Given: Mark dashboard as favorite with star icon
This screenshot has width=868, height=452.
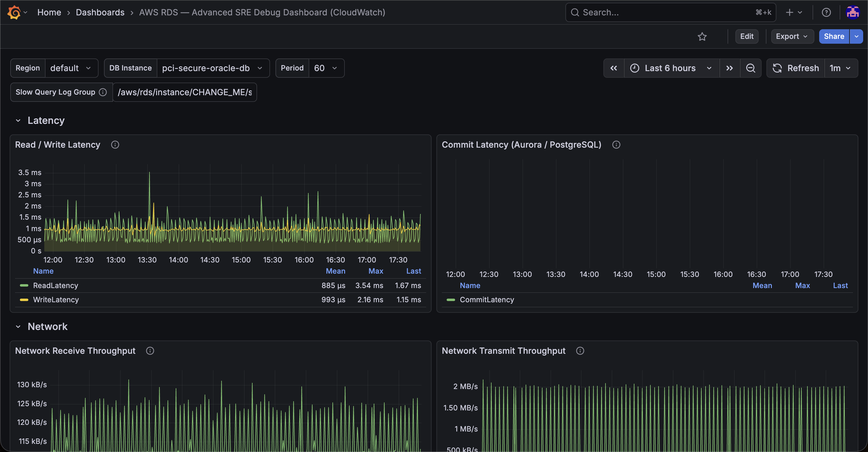Looking at the screenshot, I should click(702, 36).
